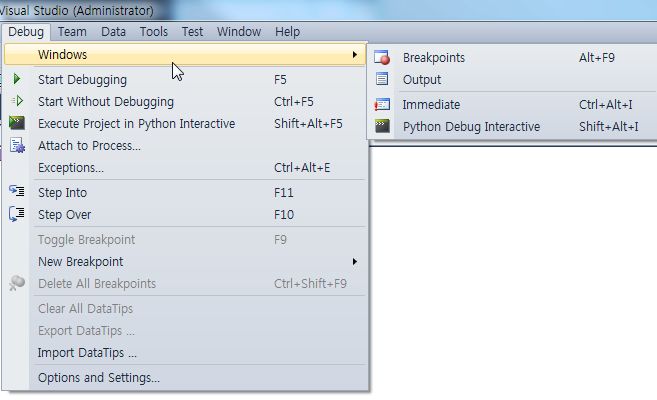Screen dimensions: 657x400
Task: Click the Shift+Alt+I shortcut text
Action: point(608,126)
